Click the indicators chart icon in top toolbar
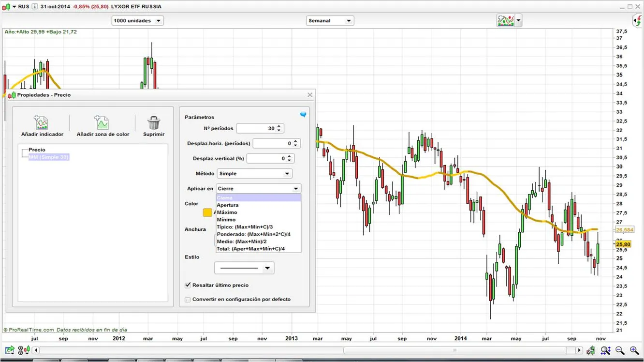The height and width of the screenshot is (362, 644). point(506,21)
